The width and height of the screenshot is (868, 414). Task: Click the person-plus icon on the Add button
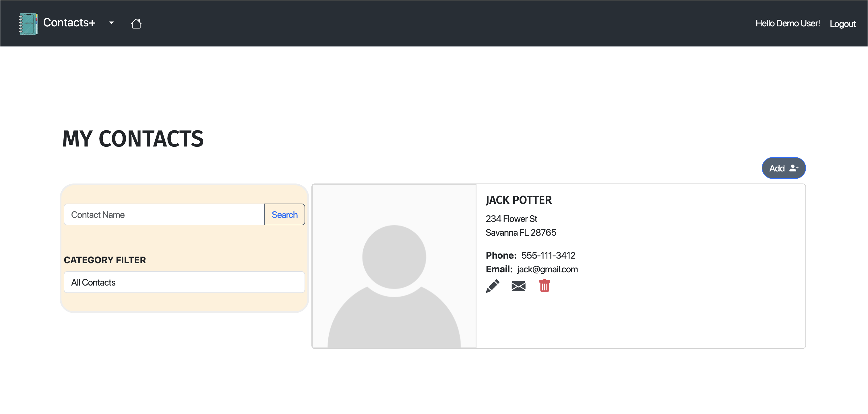[x=794, y=168]
